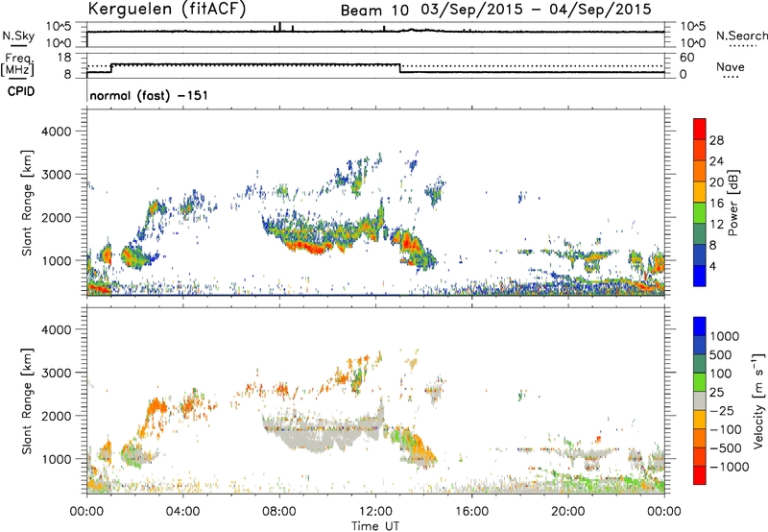
Task: Click the "24" tick on Power color bar
Action: click(x=716, y=161)
